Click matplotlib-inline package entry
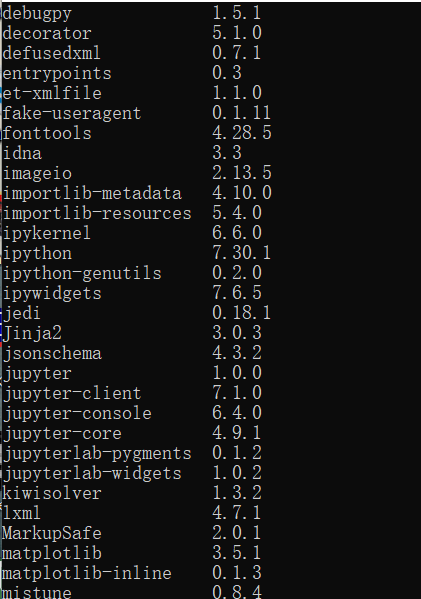 (x=87, y=573)
